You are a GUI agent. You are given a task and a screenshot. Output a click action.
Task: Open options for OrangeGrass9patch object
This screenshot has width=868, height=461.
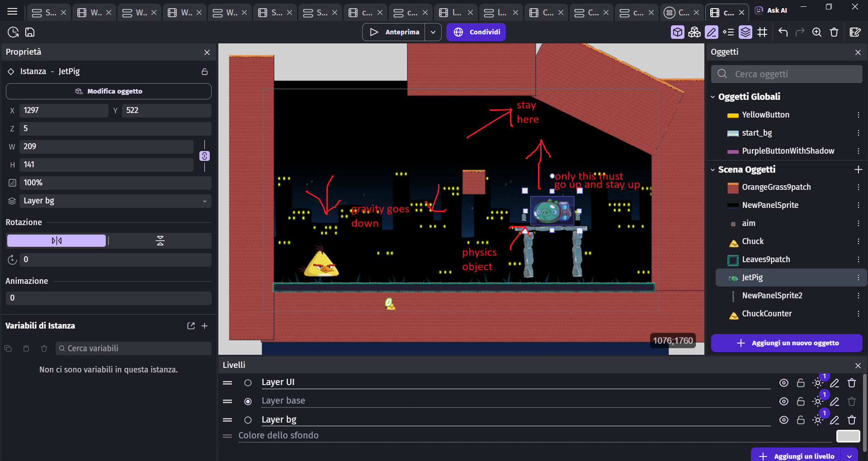859,187
